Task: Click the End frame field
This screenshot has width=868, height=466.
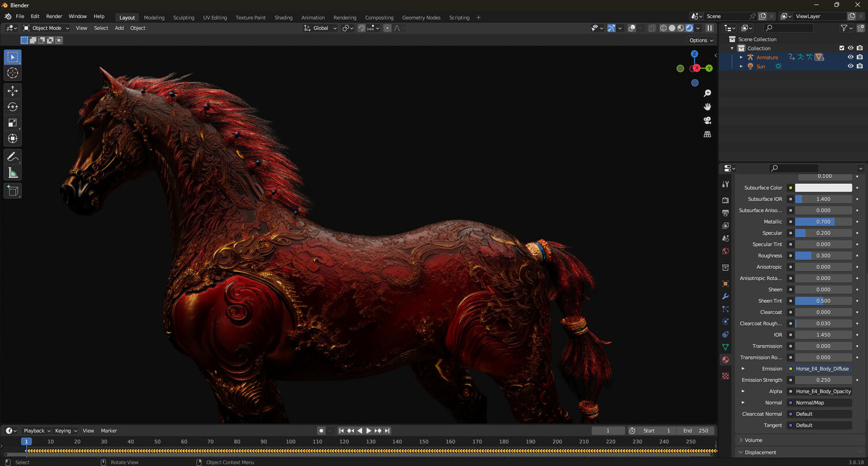Action: tap(695, 431)
